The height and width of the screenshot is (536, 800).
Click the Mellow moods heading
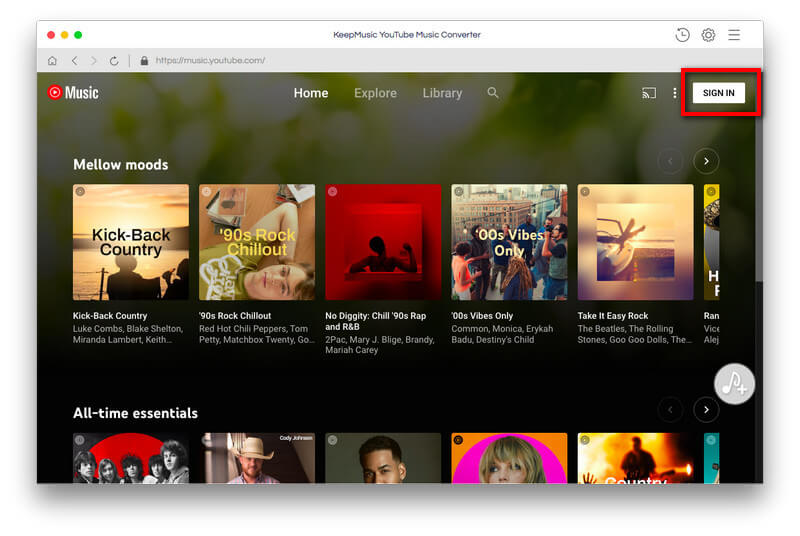pyautogui.click(x=120, y=165)
